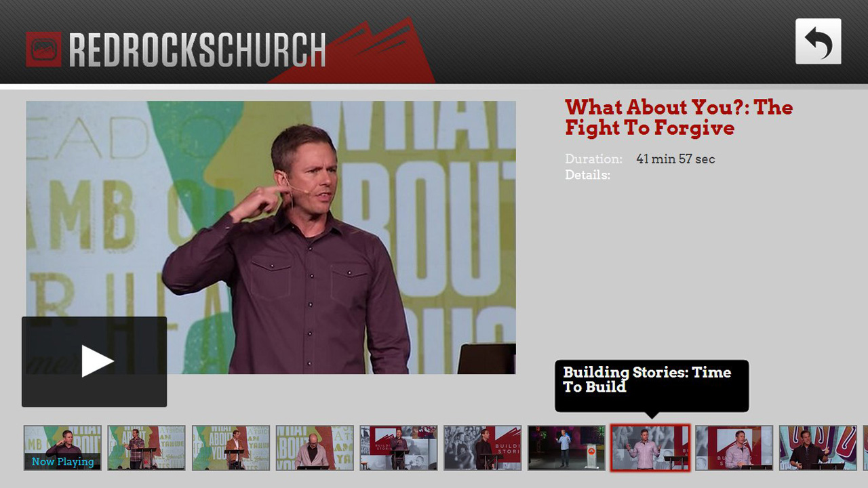Open the ninth thumbnail with red backdrop
The height and width of the screenshot is (488, 868).
[x=734, y=448]
